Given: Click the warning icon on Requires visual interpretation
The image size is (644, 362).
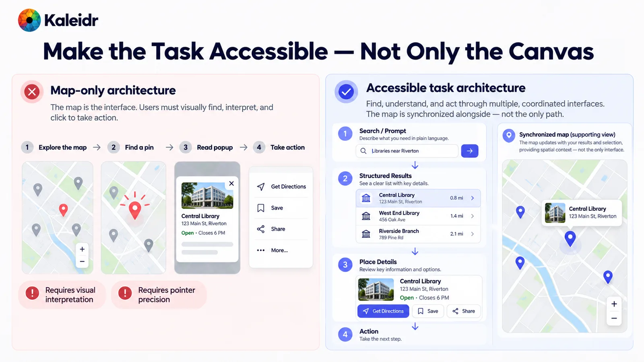Looking at the screenshot, I should coord(32,293).
